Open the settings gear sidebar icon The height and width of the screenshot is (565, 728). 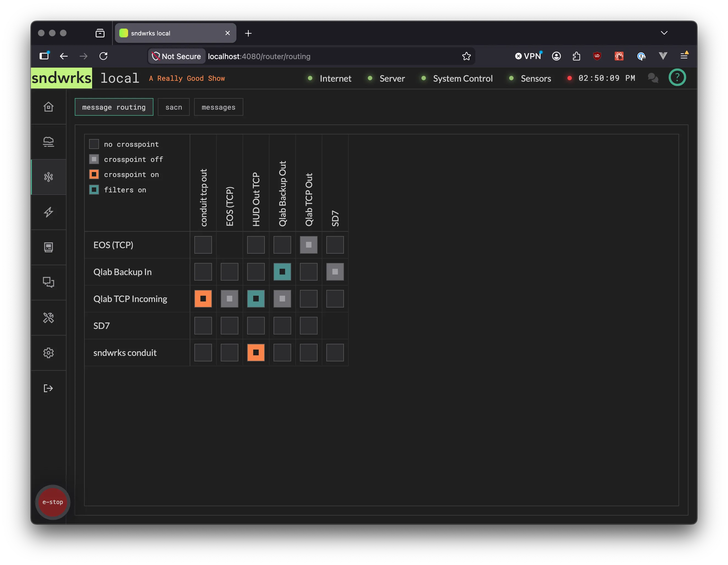(49, 353)
